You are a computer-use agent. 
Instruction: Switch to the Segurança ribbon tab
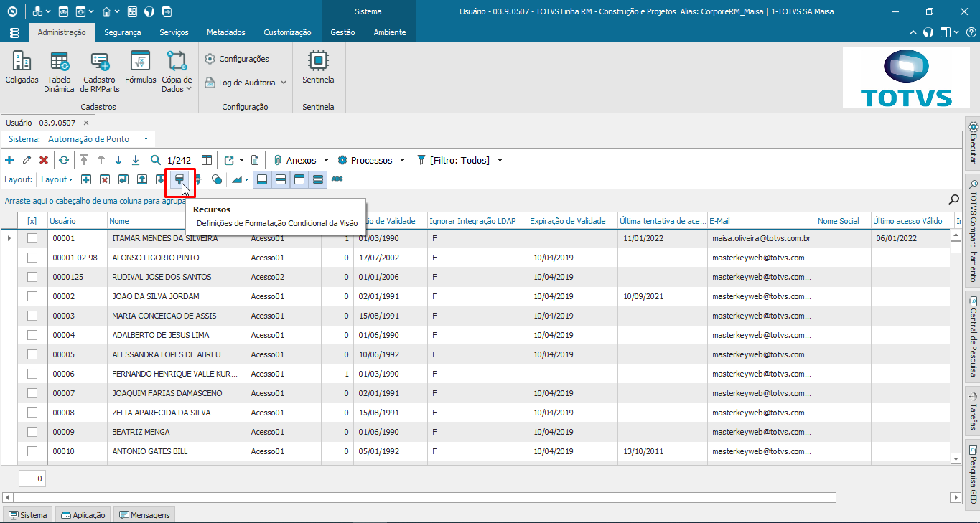[122, 32]
